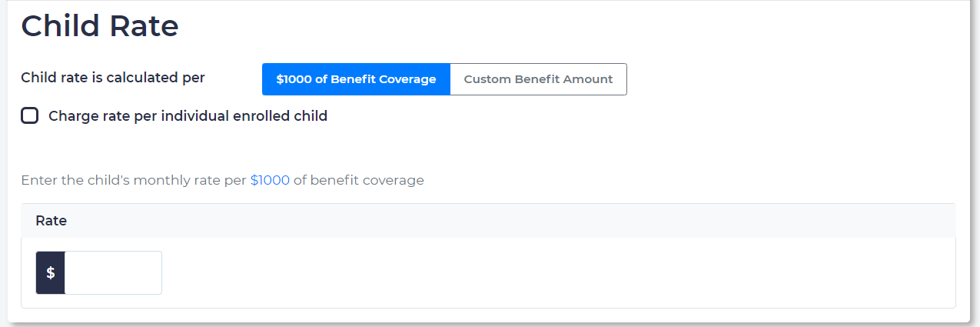This screenshot has width=980, height=327.
Task: Select the $1000 of Benefit Coverage option
Action: click(x=356, y=79)
